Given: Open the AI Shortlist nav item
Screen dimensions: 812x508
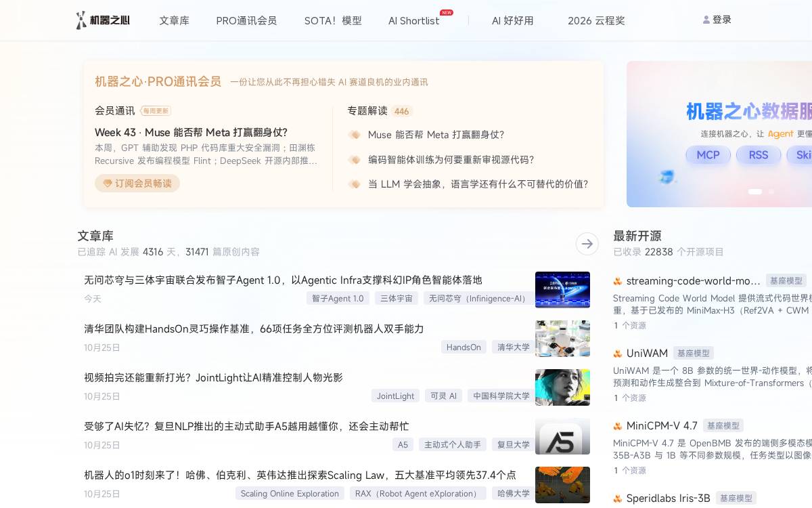Looking at the screenshot, I should (414, 21).
